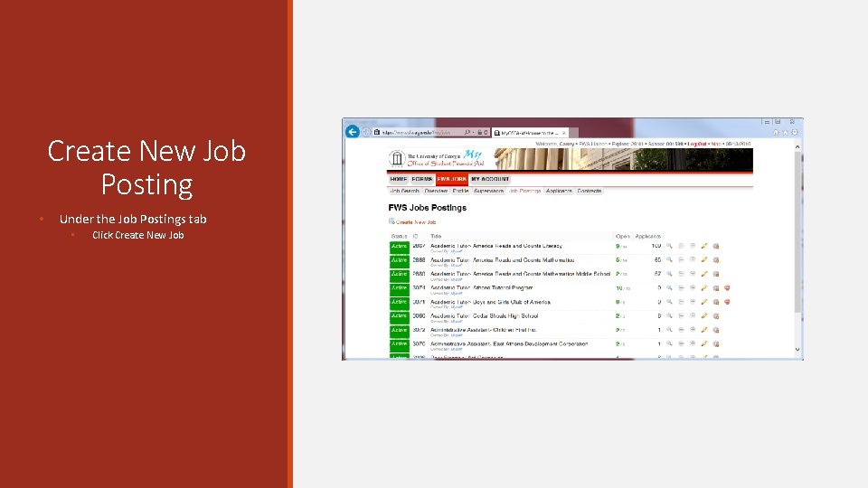Open the HOME main navigation tab
The image size is (868, 488).
coord(398,179)
